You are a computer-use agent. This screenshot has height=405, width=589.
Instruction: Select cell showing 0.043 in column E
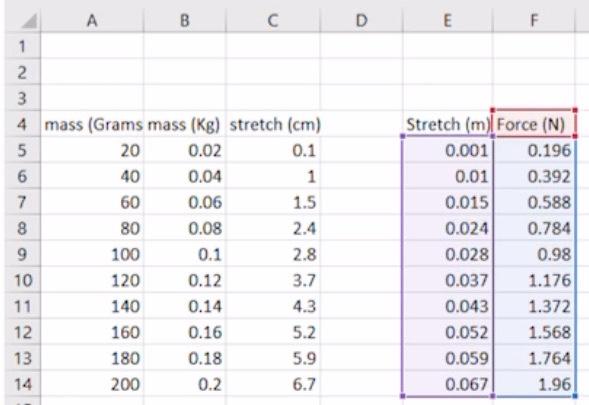pyautogui.click(x=447, y=306)
